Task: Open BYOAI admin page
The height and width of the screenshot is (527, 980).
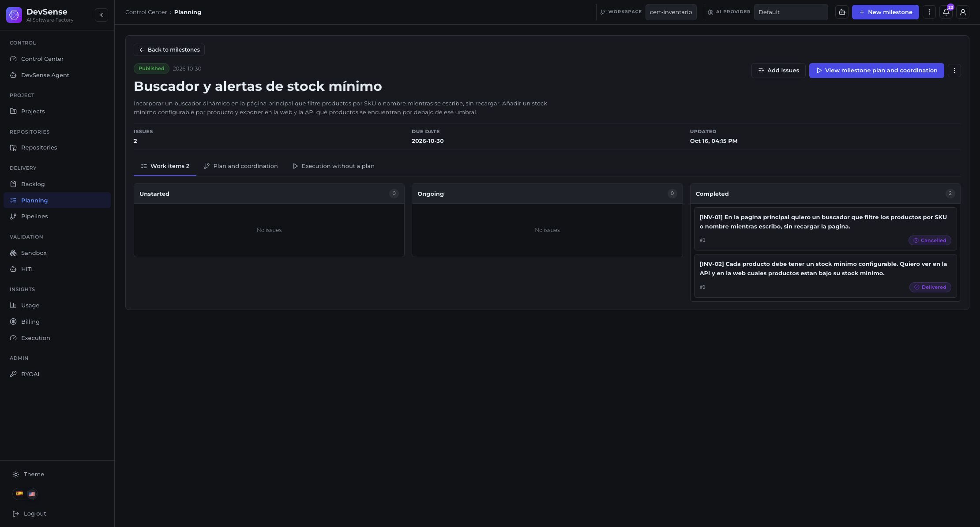Action: [57, 374]
